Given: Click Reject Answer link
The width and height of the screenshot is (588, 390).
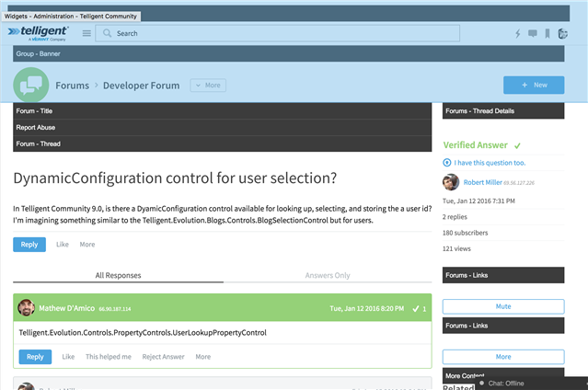Looking at the screenshot, I should pyautogui.click(x=163, y=357).
